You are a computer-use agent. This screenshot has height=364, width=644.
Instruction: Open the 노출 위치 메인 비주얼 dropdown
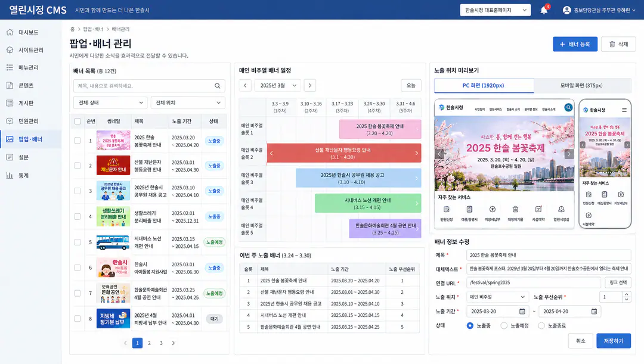coord(498,297)
